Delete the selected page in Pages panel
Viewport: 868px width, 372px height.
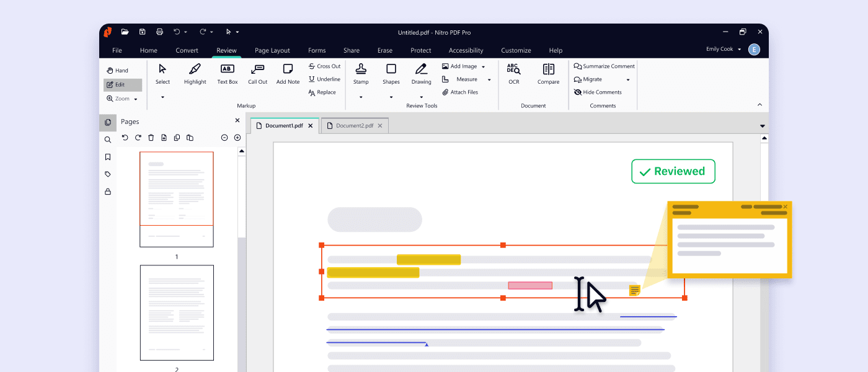click(151, 138)
